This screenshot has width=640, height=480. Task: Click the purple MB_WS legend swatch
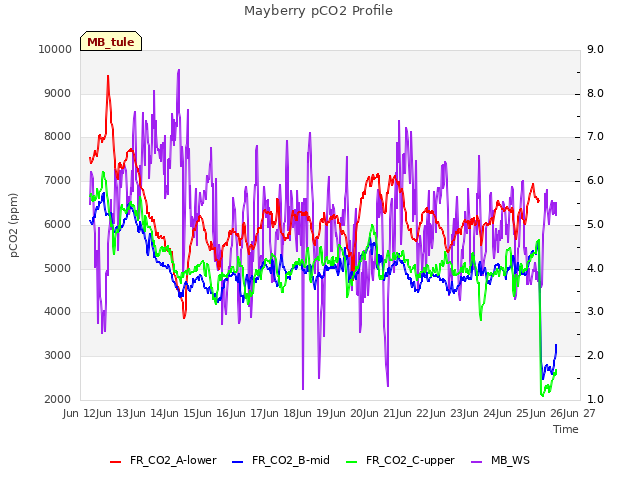(476, 462)
